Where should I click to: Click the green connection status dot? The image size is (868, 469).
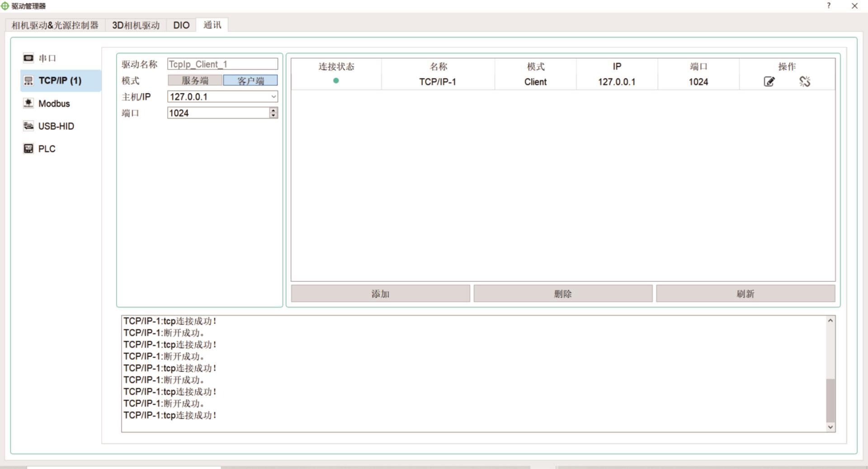pyautogui.click(x=336, y=80)
